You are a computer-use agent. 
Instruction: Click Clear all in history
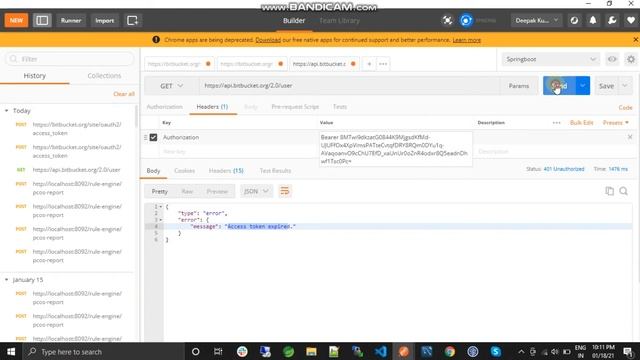coord(124,94)
